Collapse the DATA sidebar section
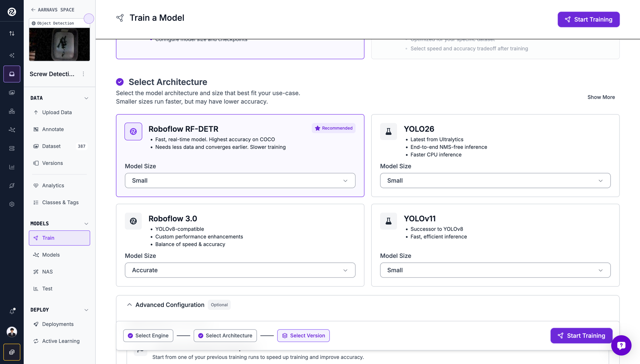 tap(86, 98)
